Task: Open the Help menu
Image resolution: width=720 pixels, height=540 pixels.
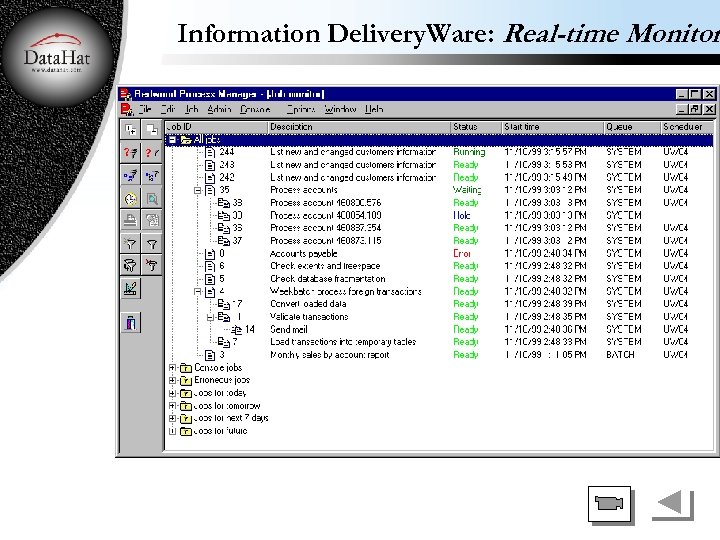Action: [x=374, y=109]
